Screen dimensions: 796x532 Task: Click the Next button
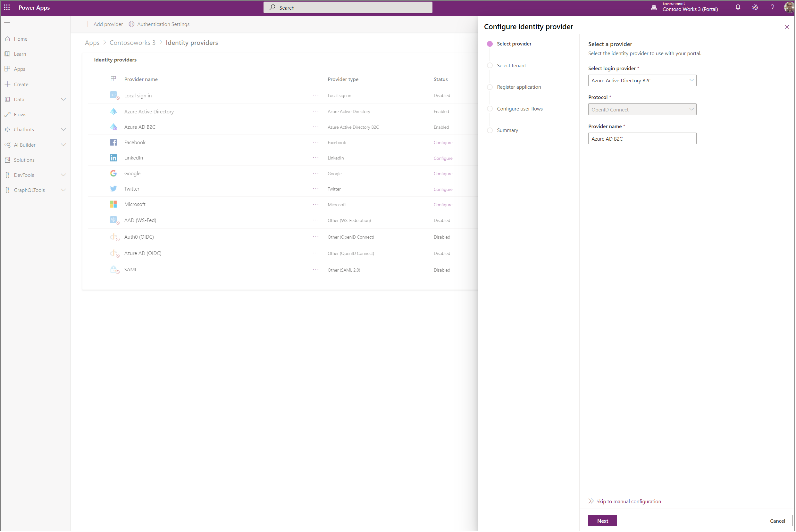click(x=602, y=521)
